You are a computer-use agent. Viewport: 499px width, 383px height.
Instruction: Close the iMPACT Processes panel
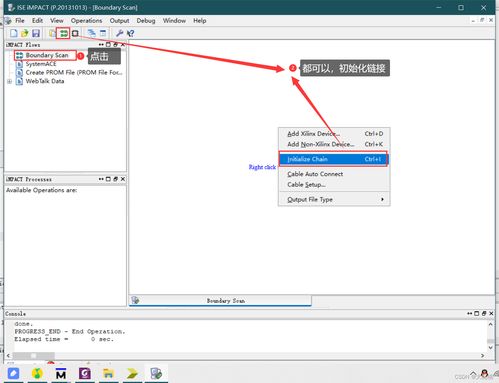123,179
